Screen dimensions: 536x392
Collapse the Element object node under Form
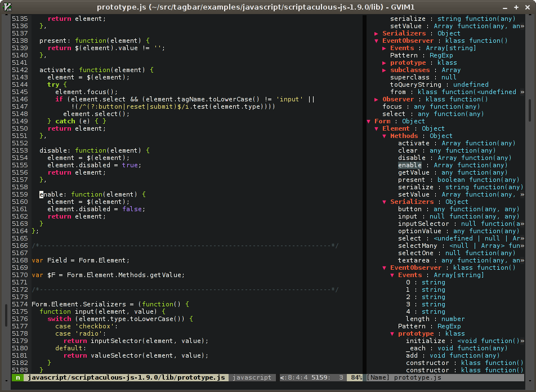[377, 128]
